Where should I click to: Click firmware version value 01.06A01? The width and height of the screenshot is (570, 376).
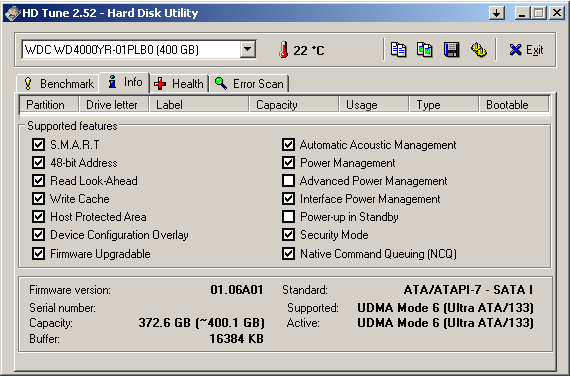[237, 290]
